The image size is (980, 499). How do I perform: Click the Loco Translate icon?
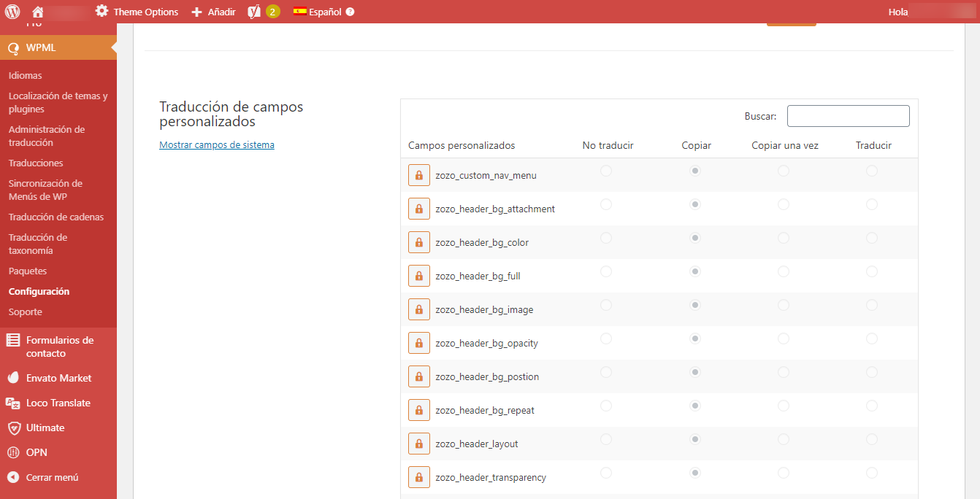pyautogui.click(x=13, y=403)
